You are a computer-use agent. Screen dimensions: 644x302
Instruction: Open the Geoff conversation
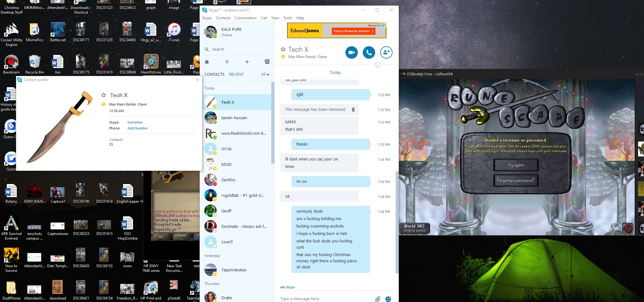tap(237, 211)
